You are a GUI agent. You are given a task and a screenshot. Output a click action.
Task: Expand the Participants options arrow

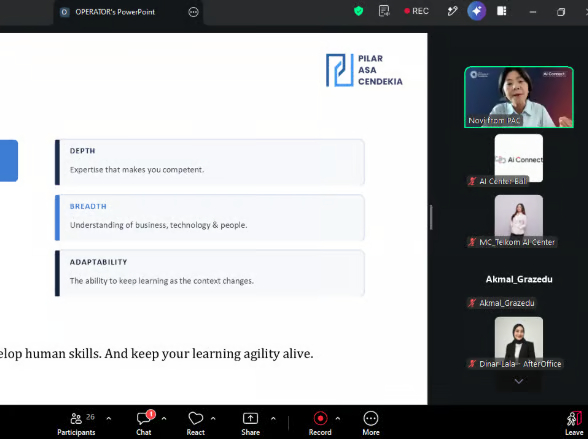pos(109,418)
